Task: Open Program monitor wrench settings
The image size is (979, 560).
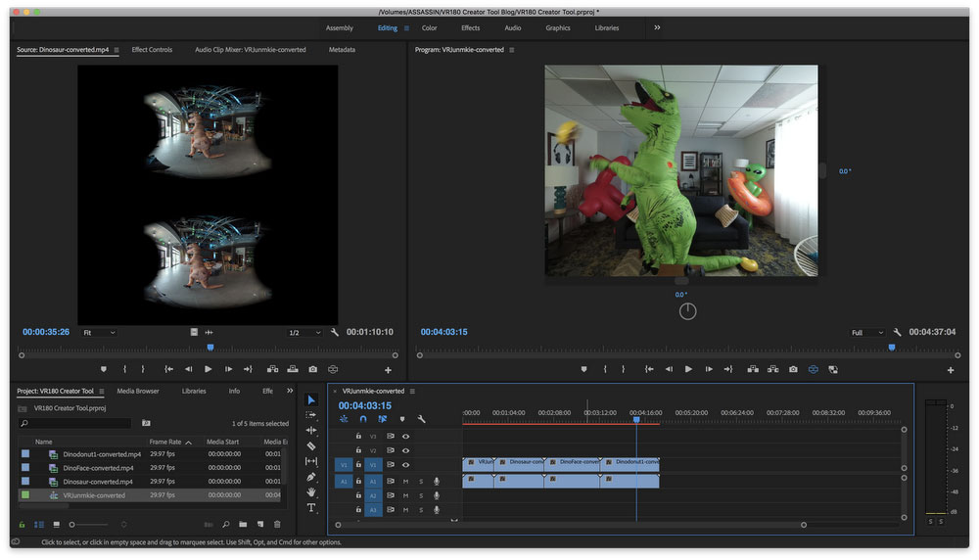Action: coord(897,333)
